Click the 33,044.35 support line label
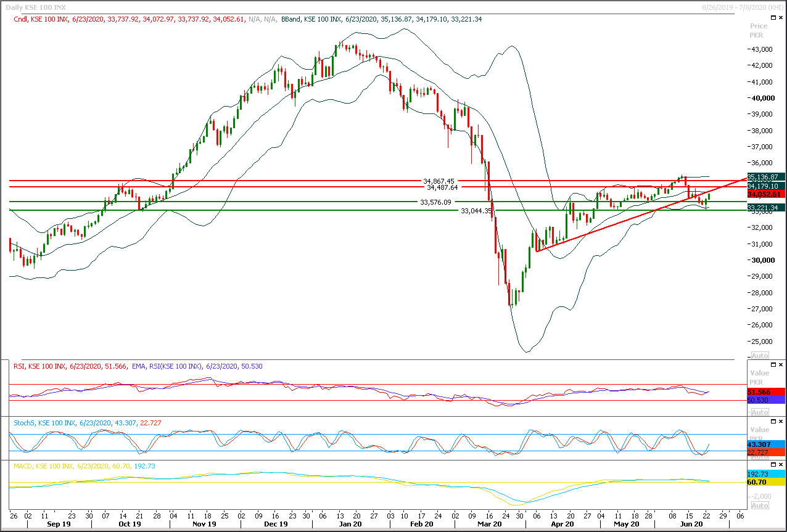Screen dimensions: 787x532 pyautogui.click(x=477, y=211)
